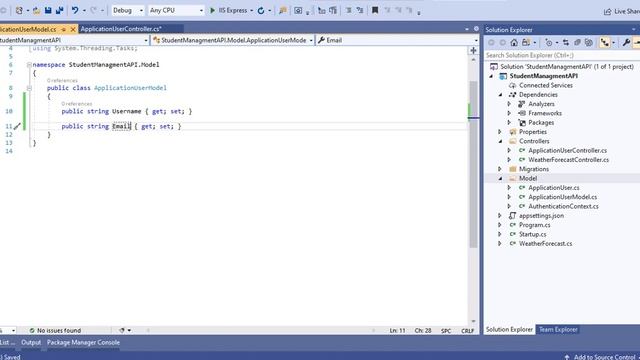The height and width of the screenshot is (360, 640).
Task: Click the Live Share icon
Action: coord(607,11)
